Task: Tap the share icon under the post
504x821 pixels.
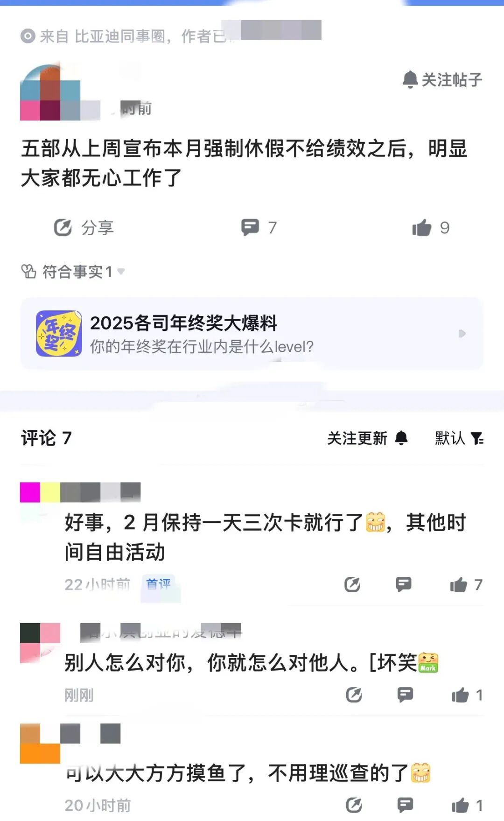Action: pos(63,228)
